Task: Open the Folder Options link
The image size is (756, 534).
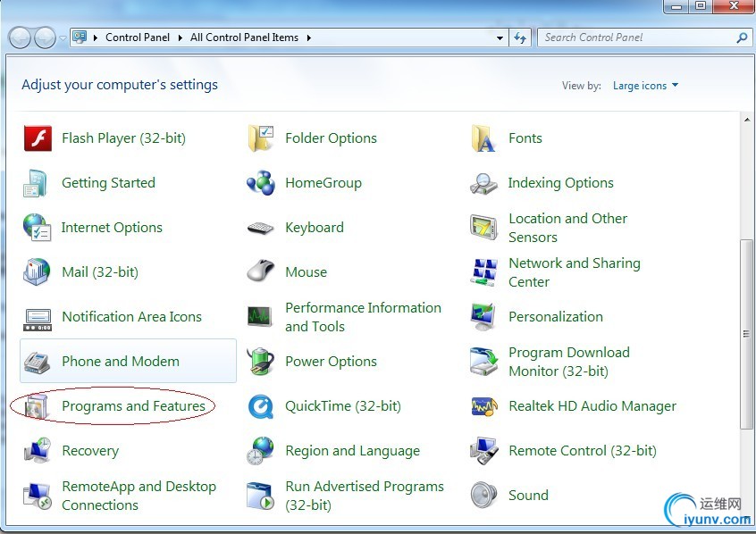Action: tap(331, 138)
